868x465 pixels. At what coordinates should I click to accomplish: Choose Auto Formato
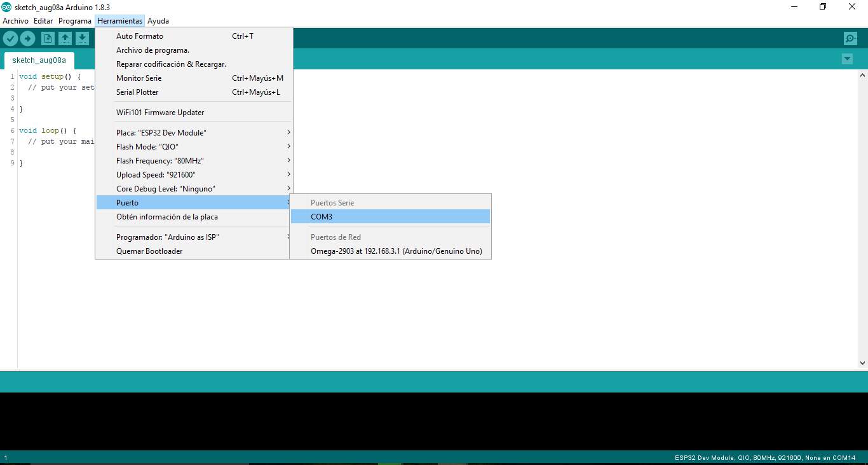pos(194,36)
